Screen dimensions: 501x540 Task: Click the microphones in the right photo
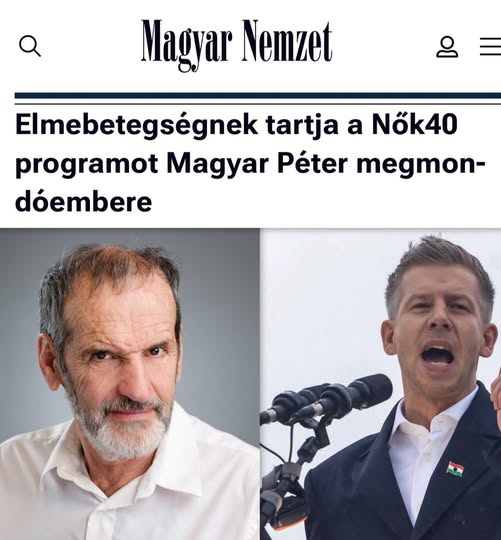(x=325, y=398)
